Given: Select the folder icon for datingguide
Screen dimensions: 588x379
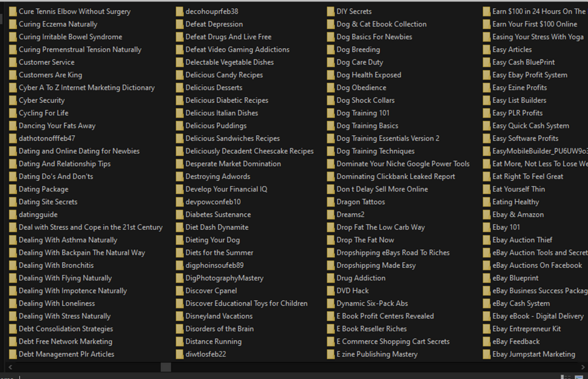Looking at the screenshot, I should pyautogui.click(x=13, y=215).
